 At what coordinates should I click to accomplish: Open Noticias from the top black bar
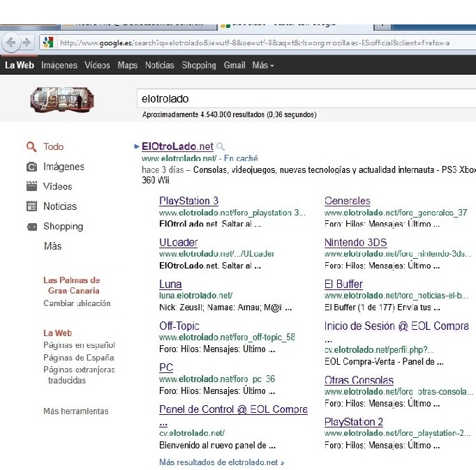tap(159, 65)
